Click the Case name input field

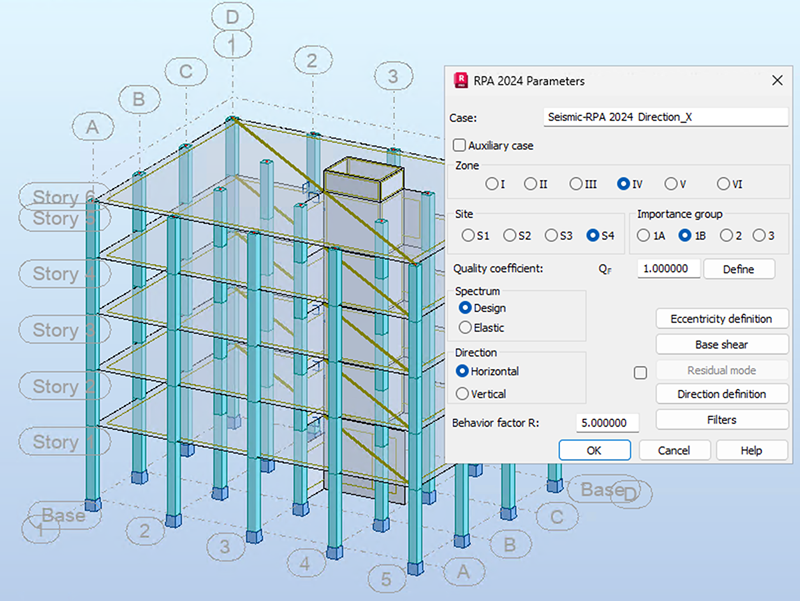coord(666,117)
